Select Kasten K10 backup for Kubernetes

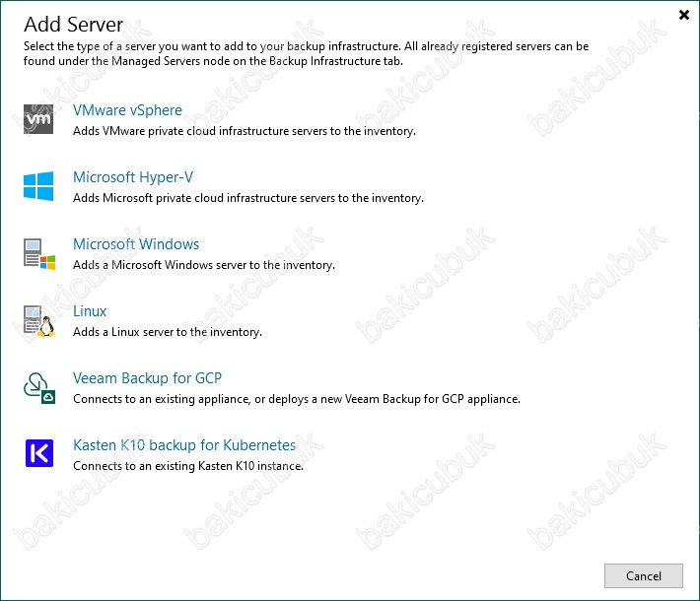(x=184, y=444)
